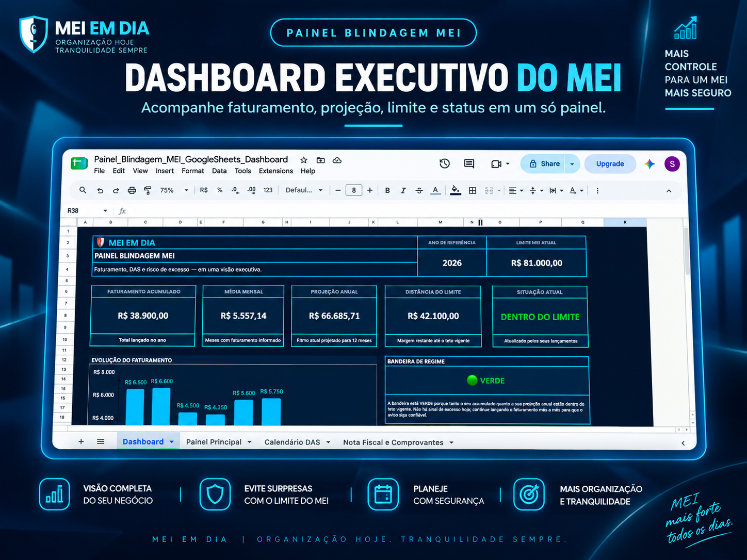Move the document to a folder

coord(321,160)
